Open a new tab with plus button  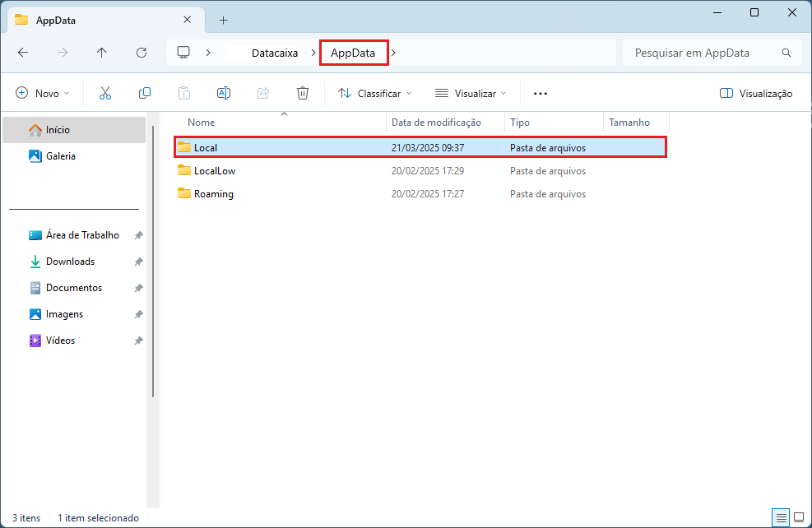(x=223, y=20)
